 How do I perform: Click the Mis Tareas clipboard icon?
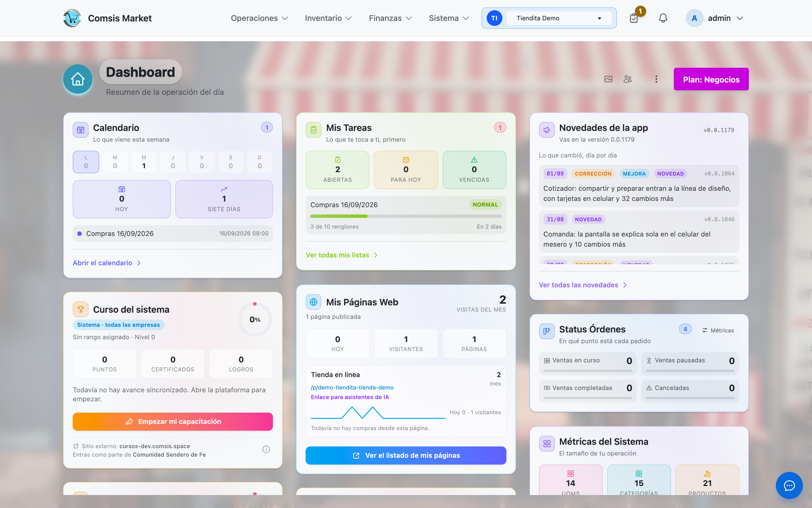(x=314, y=130)
